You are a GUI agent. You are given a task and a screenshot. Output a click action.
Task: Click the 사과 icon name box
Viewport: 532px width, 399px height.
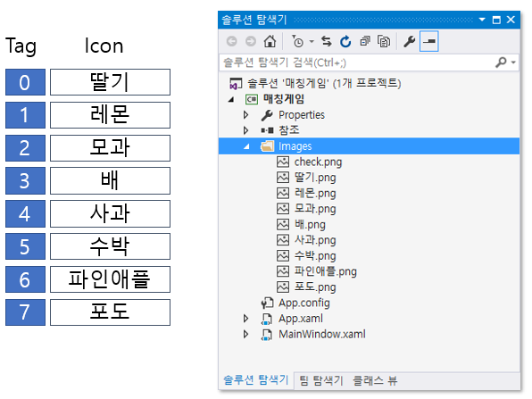point(111,213)
